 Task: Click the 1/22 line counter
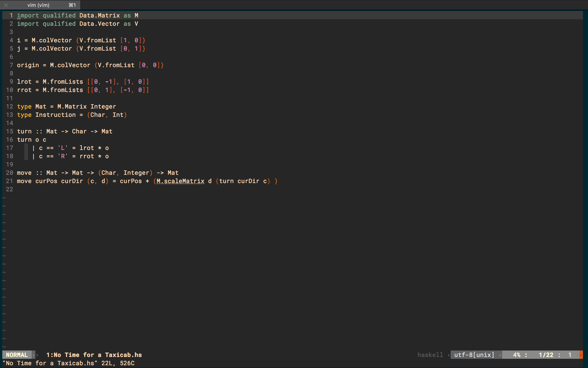546,355
